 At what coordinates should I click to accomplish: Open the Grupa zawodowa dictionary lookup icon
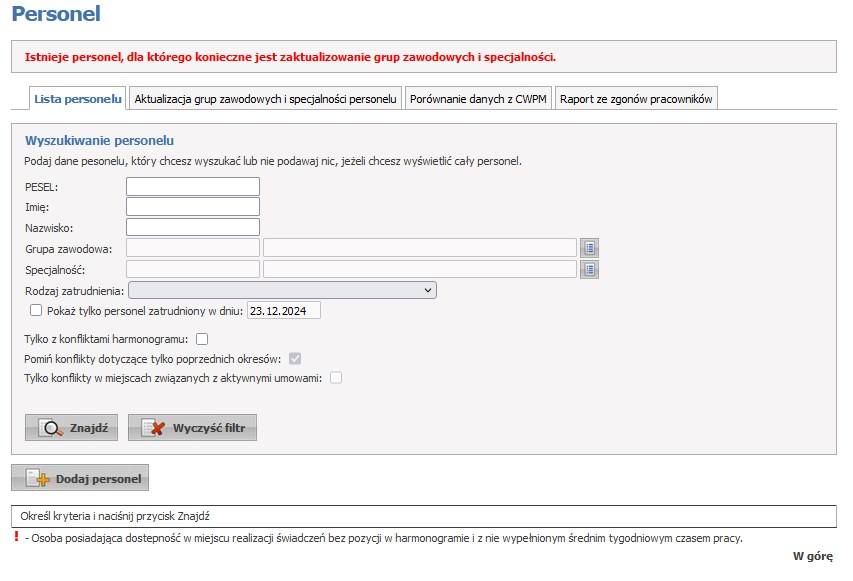pos(590,248)
